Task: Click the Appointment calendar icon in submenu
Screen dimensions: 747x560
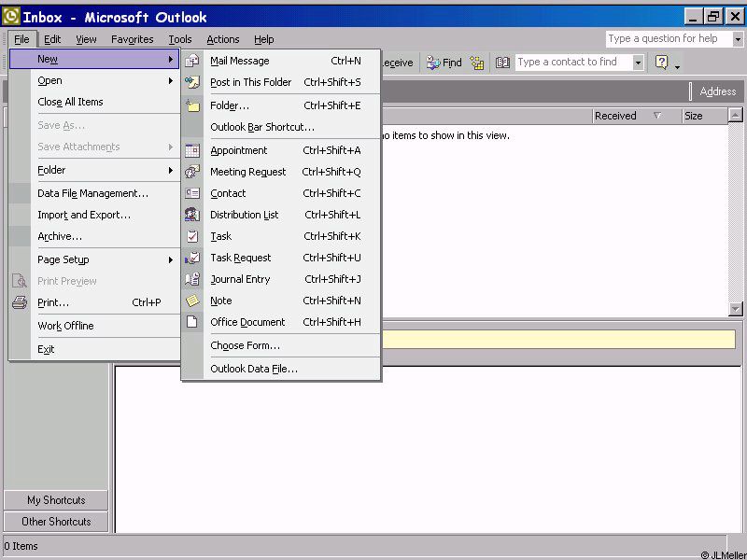Action: click(192, 150)
